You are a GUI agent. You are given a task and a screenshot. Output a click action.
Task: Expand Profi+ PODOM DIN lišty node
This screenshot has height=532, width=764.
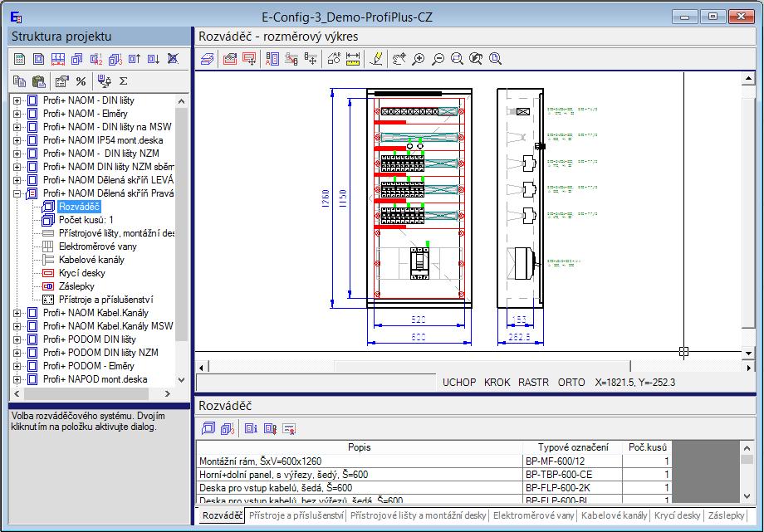pyautogui.click(x=17, y=339)
